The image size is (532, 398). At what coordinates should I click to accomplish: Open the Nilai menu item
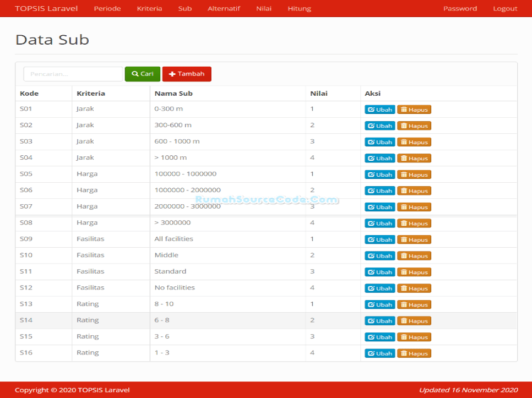point(264,8)
